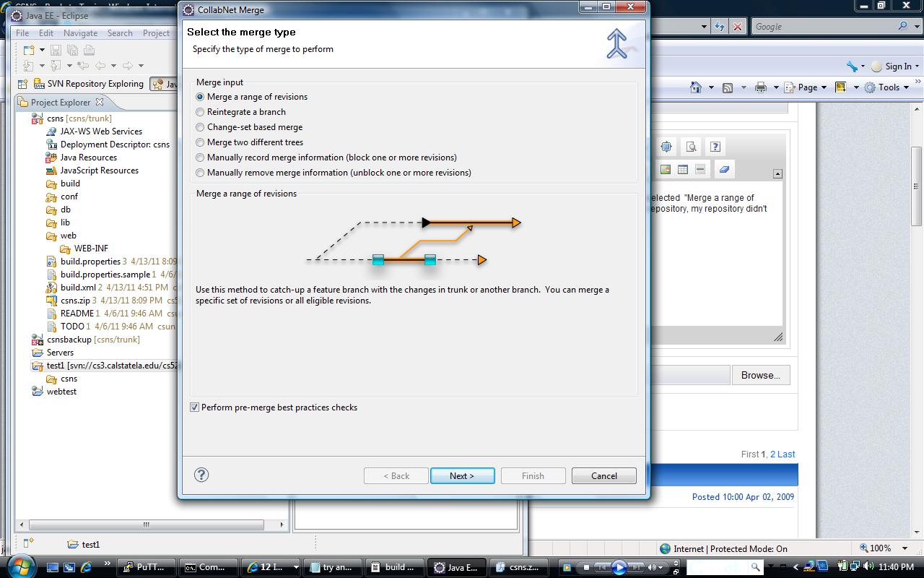Click the Last Edit Location arrow icon
This screenshot has width=924, height=578.
(x=82, y=66)
